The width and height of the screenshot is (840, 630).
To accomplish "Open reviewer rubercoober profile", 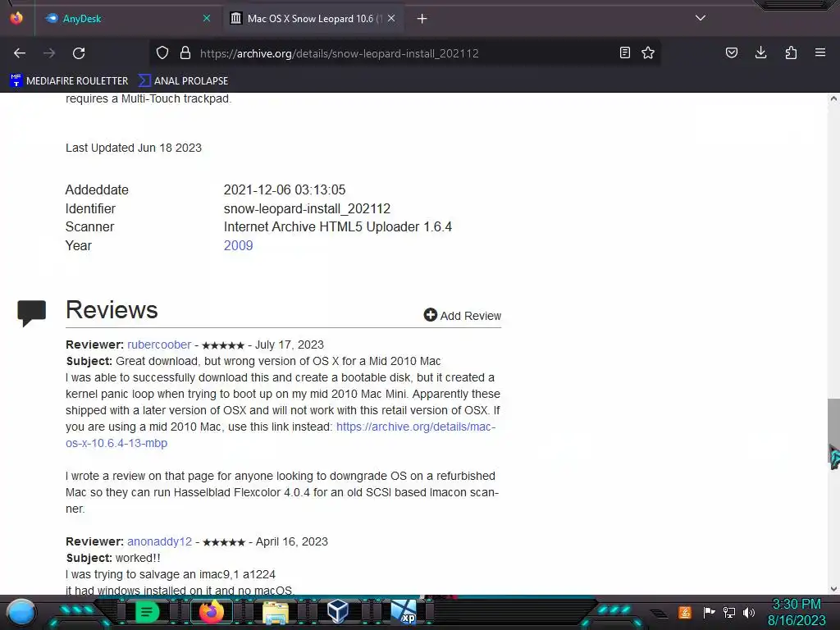I will tap(159, 345).
